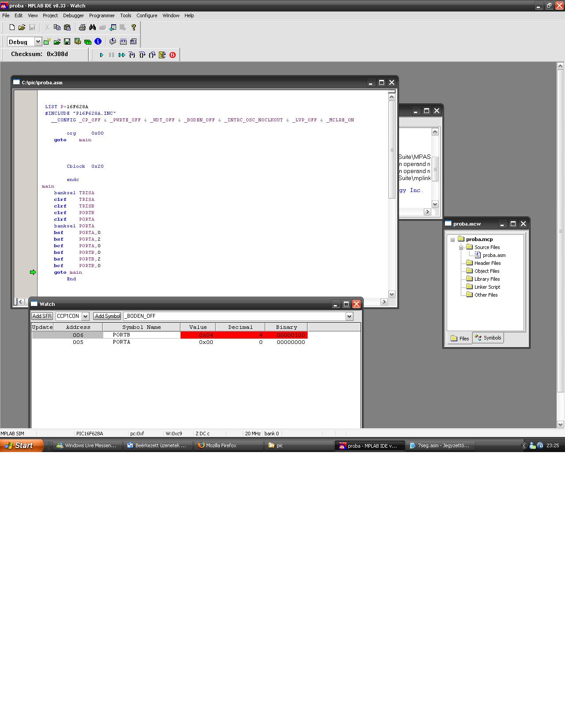Click the green packages icon in project toolbar
This screenshot has height=728, width=565.
click(x=88, y=41)
